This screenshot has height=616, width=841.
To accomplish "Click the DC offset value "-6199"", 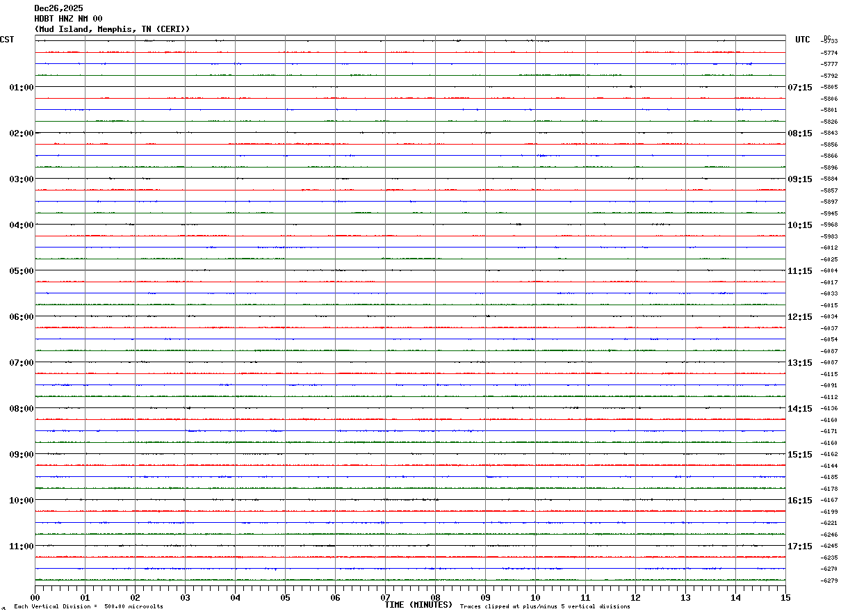I will pyautogui.click(x=829, y=512).
